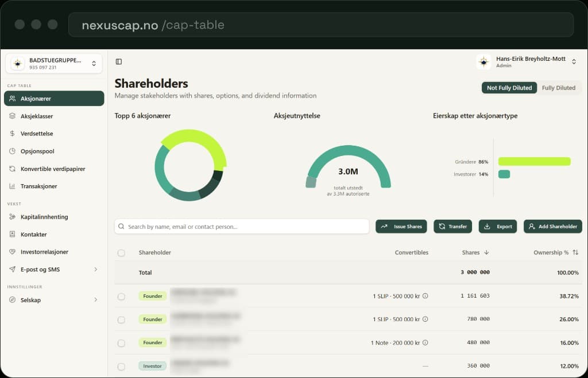The height and width of the screenshot is (378, 588).
Task: Open Opsjonspool pie chart icon
Action: click(x=13, y=151)
